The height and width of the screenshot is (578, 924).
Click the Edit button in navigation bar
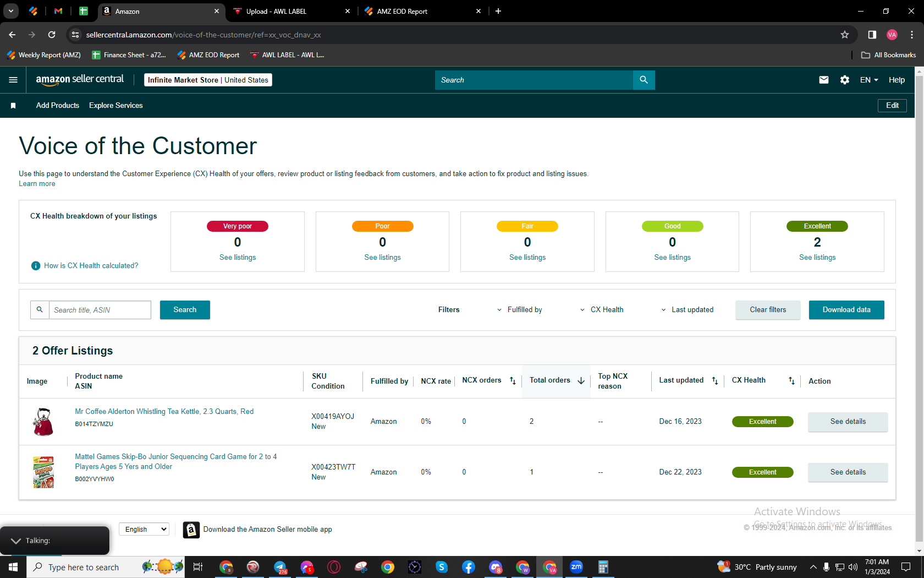[x=892, y=106]
